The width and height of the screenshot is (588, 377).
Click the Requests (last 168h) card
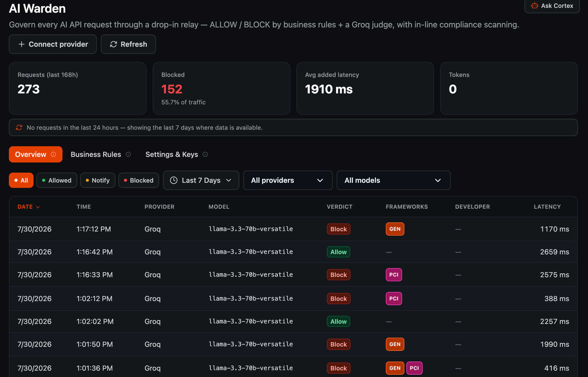click(78, 88)
